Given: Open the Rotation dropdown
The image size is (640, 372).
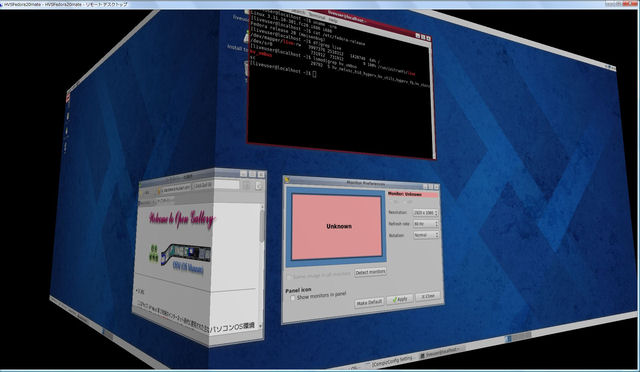Looking at the screenshot, I should (x=426, y=235).
